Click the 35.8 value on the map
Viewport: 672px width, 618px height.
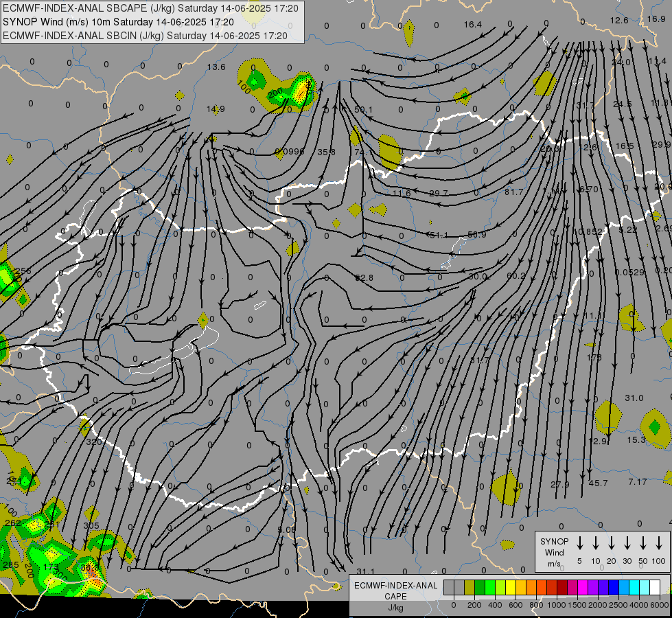(x=327, y=152)
